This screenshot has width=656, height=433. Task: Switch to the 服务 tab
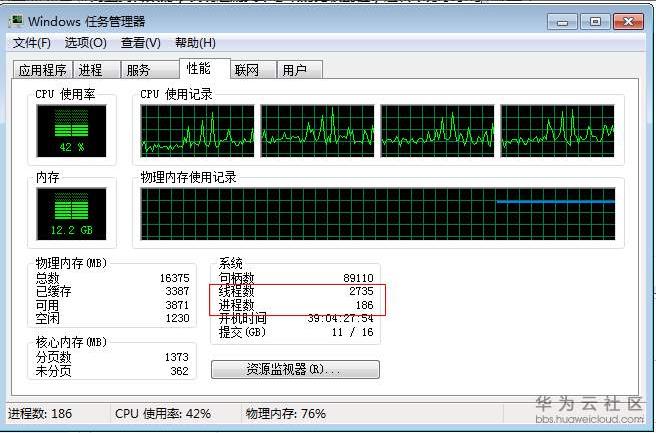150,70
